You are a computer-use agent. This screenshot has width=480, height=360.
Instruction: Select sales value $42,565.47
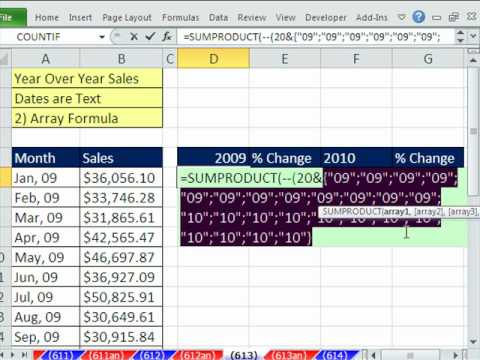(x=121, y=238)
